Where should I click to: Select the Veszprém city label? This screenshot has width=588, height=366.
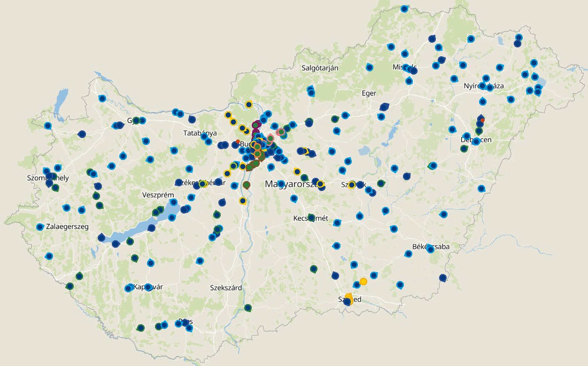158,195
